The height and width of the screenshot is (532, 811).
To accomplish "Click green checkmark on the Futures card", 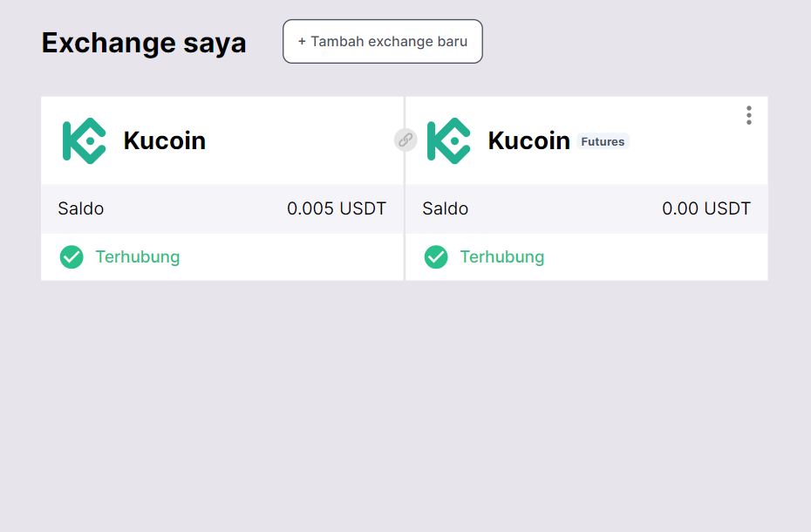I will (x=436, y=257).
